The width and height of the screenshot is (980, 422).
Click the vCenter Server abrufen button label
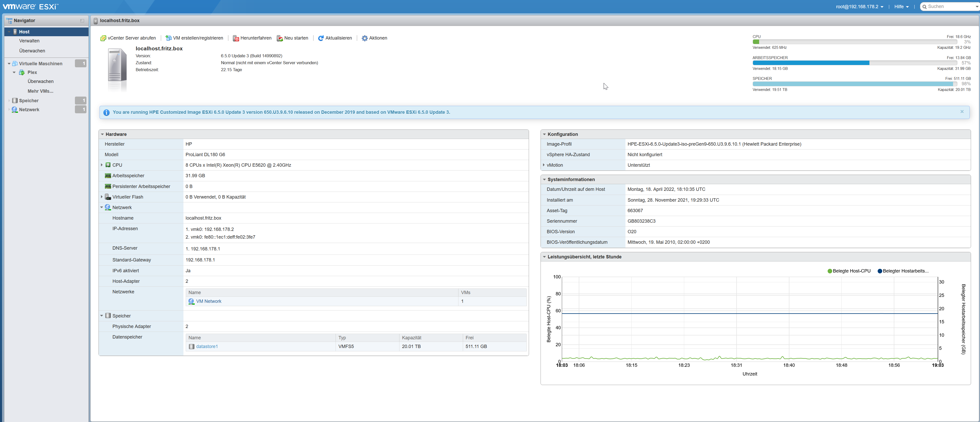click(132, 38)
